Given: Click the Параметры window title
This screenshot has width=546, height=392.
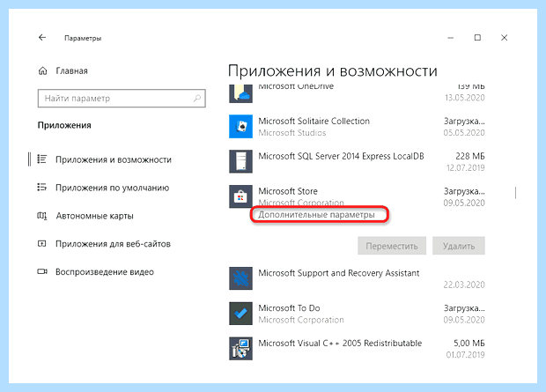Looking at the screenshot, I should pos(83,38).
